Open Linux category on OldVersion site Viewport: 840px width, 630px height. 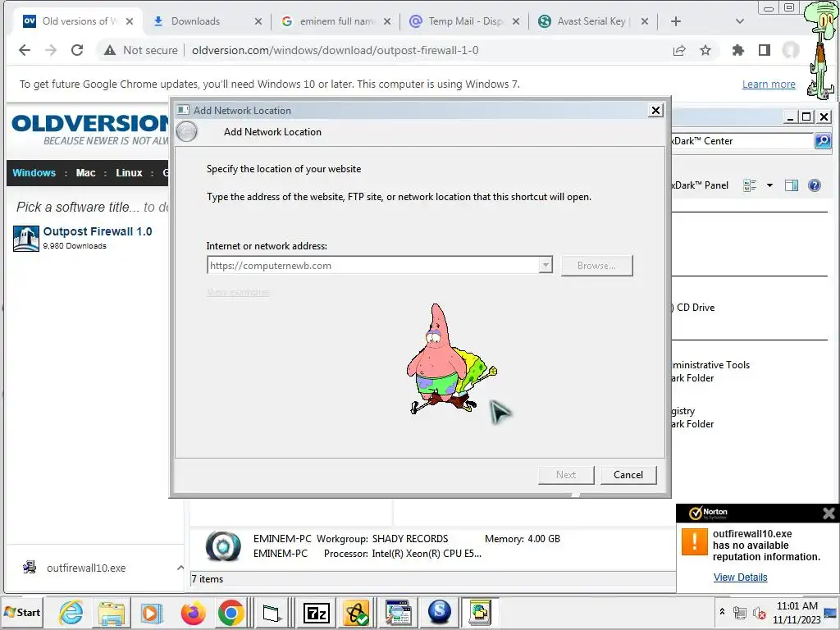pyautogui.click(x=129, y=173)
